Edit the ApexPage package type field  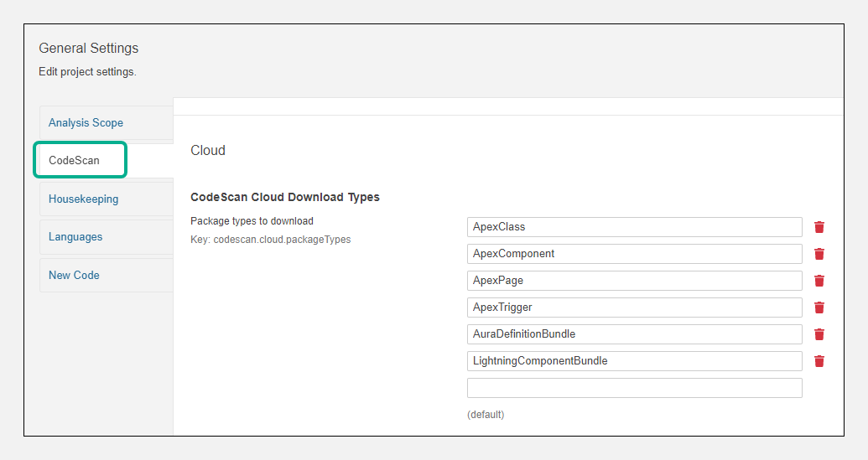click(x=634, y=281)
